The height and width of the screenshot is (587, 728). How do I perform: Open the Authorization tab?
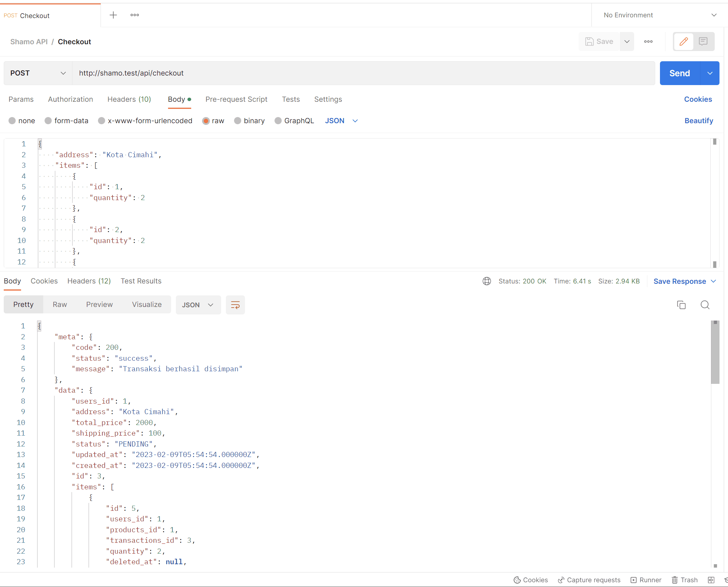(x=70, y=99)
